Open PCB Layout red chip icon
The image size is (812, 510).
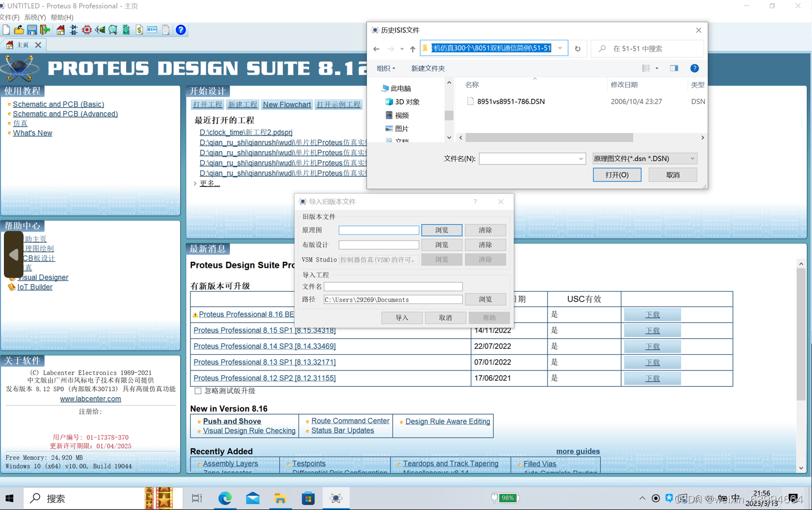coord(86,30)
